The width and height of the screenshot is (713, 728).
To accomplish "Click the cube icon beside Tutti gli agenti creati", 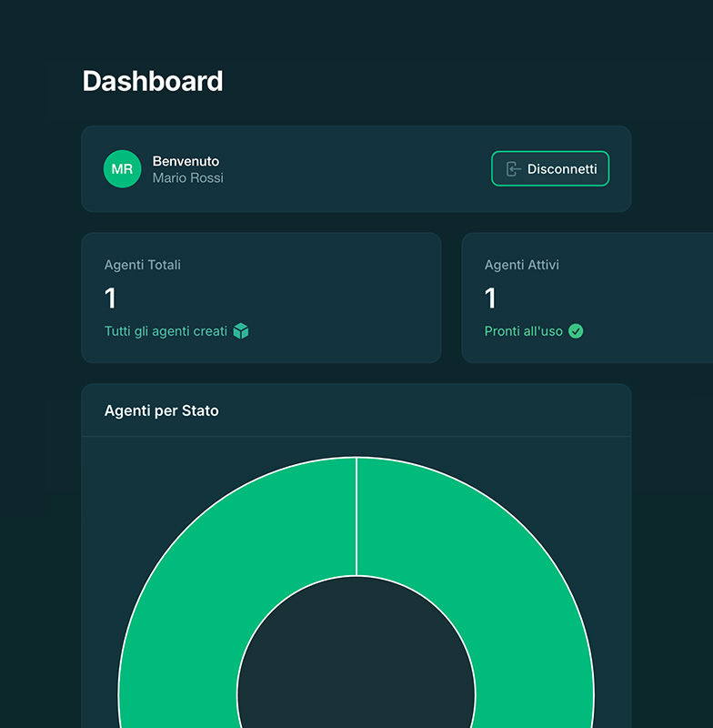I will pos(241,331).
